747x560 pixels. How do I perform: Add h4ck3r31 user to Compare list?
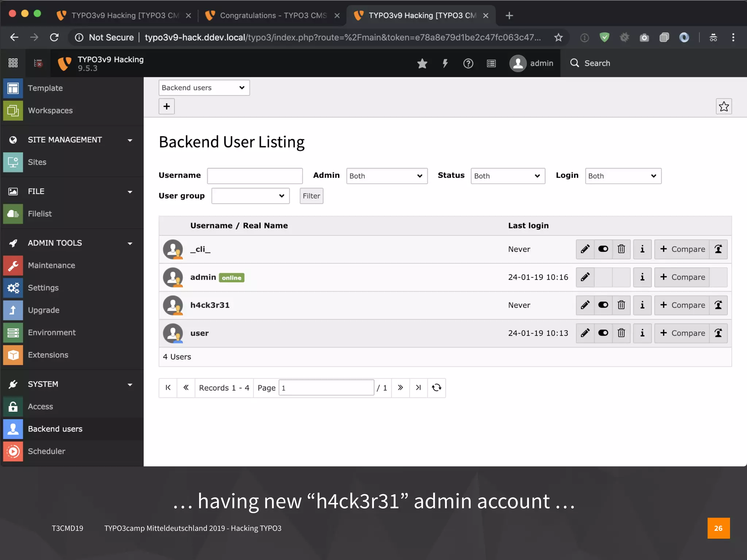pos(682,305)
